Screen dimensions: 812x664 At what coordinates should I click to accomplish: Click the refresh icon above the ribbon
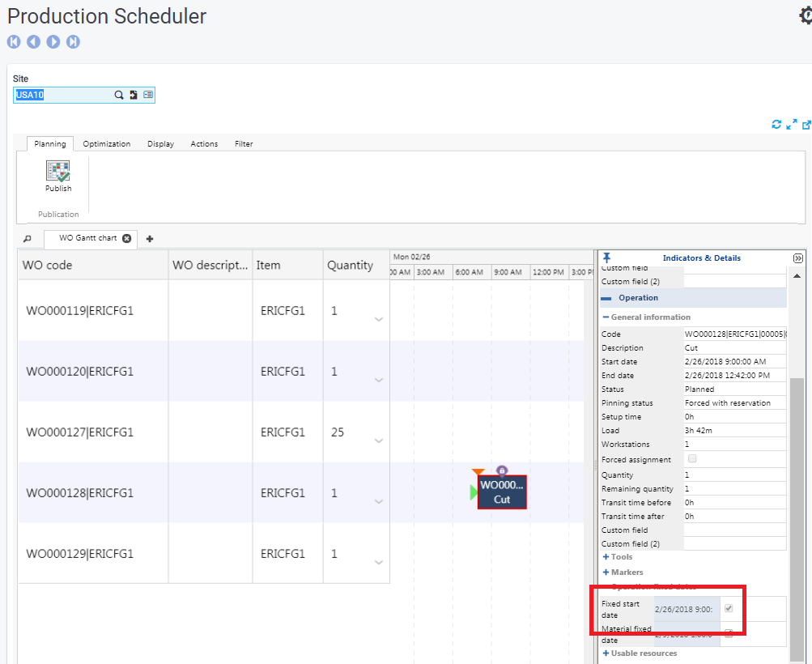point(776,124)
